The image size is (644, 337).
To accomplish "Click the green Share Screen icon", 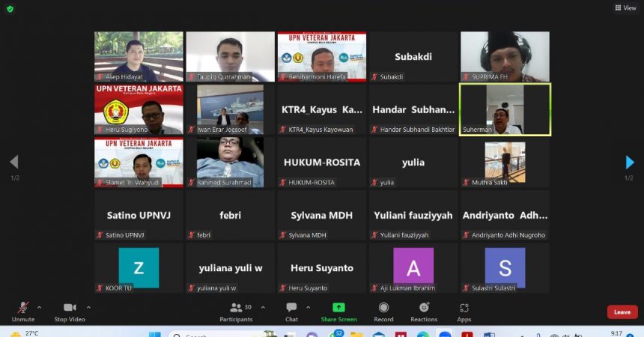I will (x=338, y=308).
